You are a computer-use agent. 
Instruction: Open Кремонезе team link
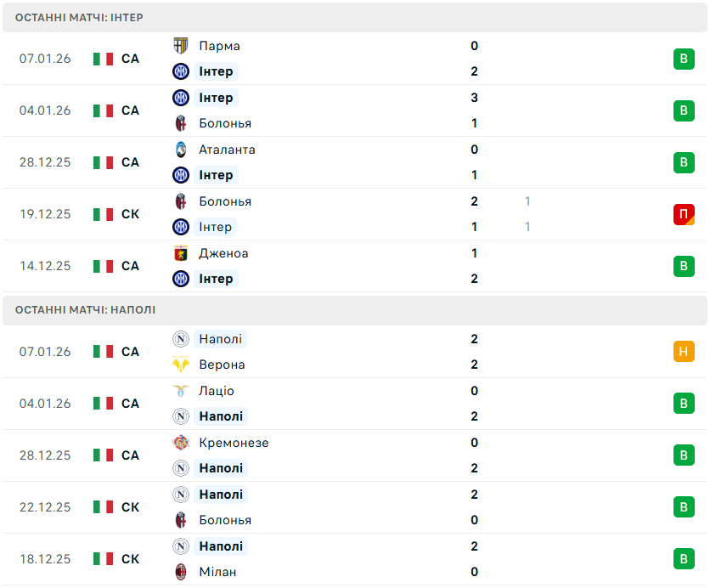coord(234,443)
